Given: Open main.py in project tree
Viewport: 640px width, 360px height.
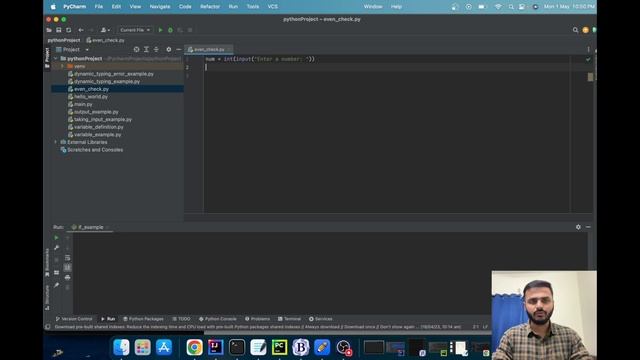Looking at the screenshot, I should [83, 104].
